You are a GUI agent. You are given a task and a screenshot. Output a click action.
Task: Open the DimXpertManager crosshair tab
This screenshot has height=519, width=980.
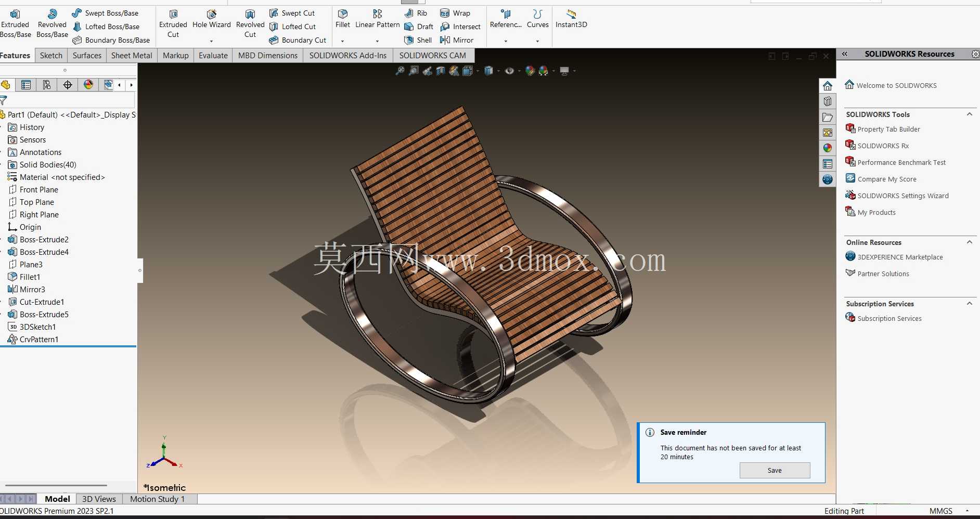68,85
